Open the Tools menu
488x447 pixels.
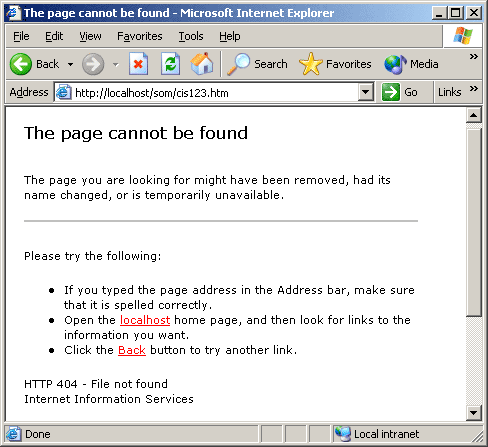[x=191, y=36]
